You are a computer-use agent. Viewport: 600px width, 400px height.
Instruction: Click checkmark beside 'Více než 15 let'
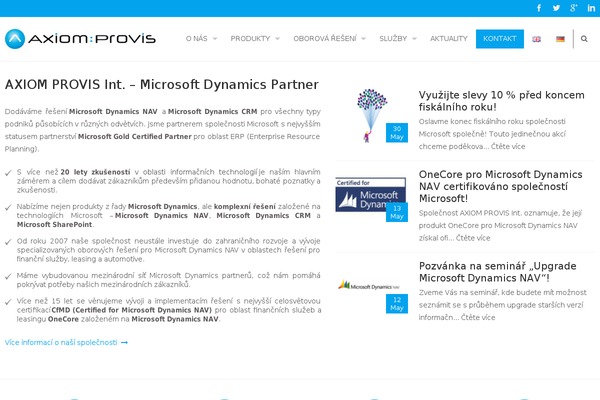click(x=8, y=302)
